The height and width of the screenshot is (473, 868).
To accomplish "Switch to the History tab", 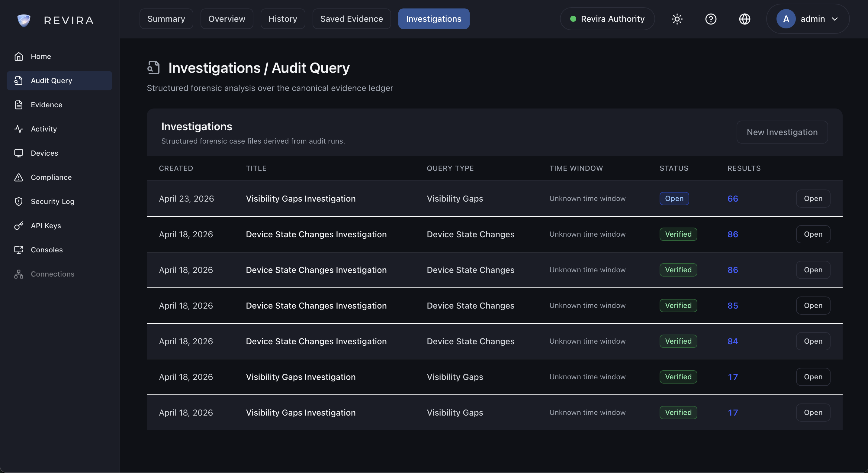I will click(x=283, y=19).
